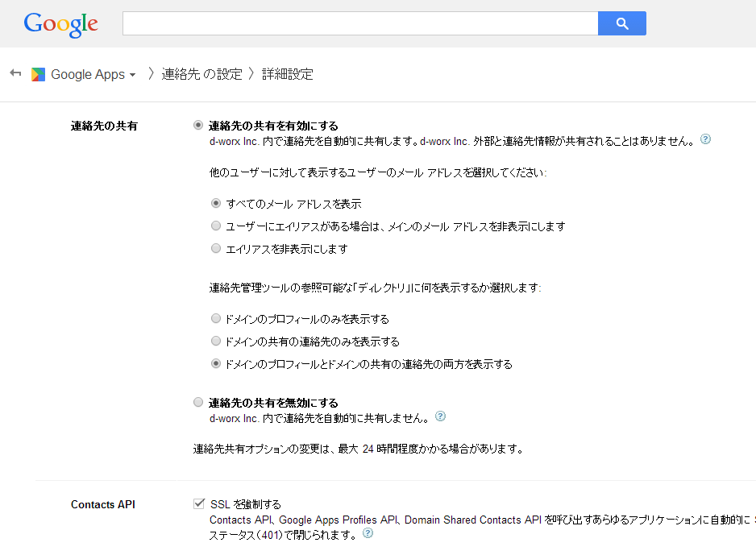The height and width of the screenshot is (555, 756).
Task: Click the blue search magnifier button
Action: (x=621, y=23)
